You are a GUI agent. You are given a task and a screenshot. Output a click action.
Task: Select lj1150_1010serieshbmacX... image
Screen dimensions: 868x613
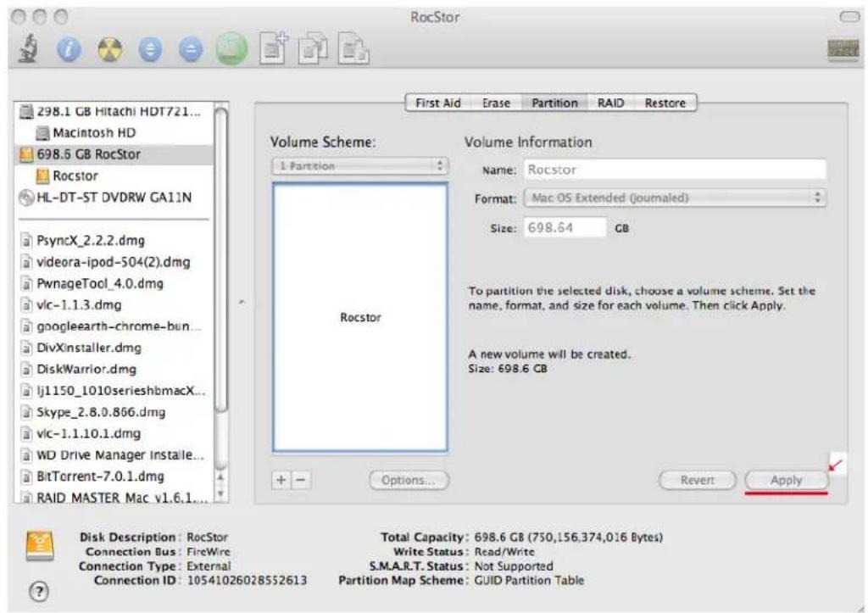pyautogui.click(x=113, y=391)
